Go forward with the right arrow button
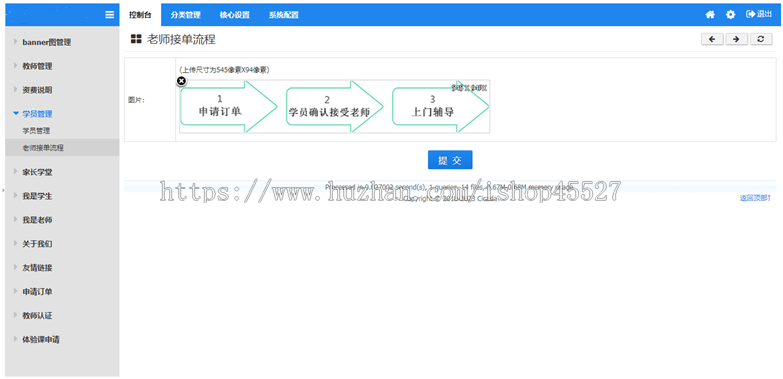This screenshot has width=783, height=379. [x=736, y=39]
